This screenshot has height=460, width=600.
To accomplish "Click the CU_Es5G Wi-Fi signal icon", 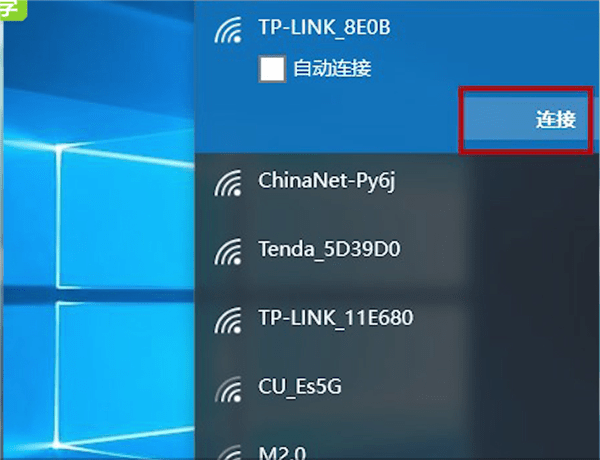I will click(228, 389).
